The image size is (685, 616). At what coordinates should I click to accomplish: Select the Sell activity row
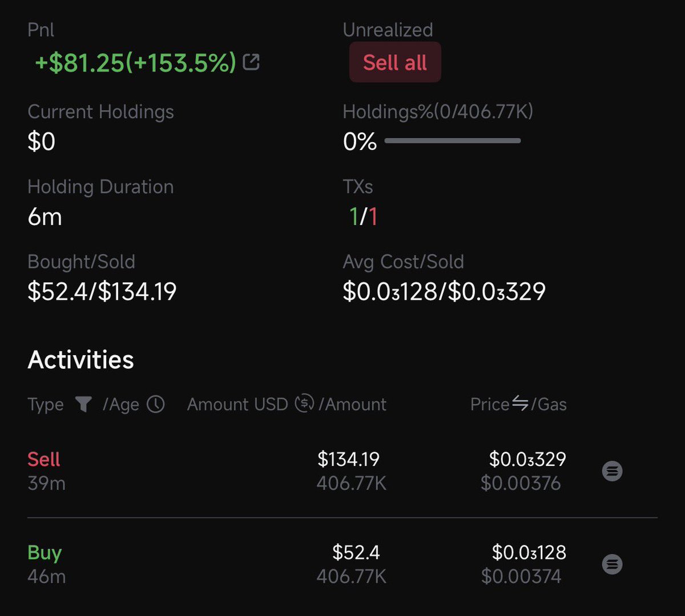342,471
